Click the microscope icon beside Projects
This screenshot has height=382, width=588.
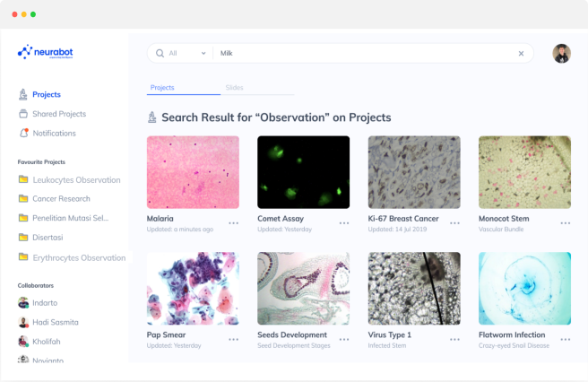23,94
